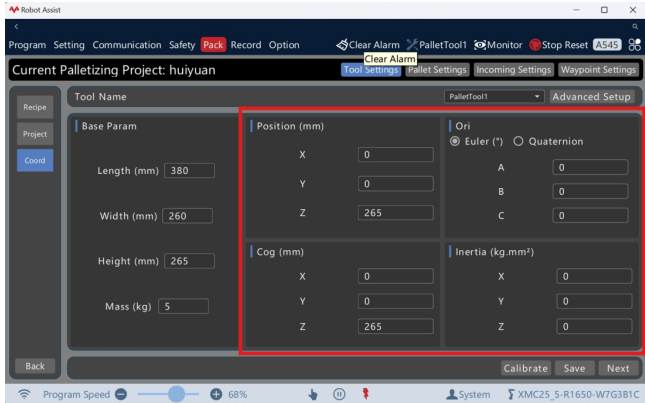Click the PalletTool1 wrench icon
Image resolution: width=645 pixels, height=403 pixels.
point(412,44)
